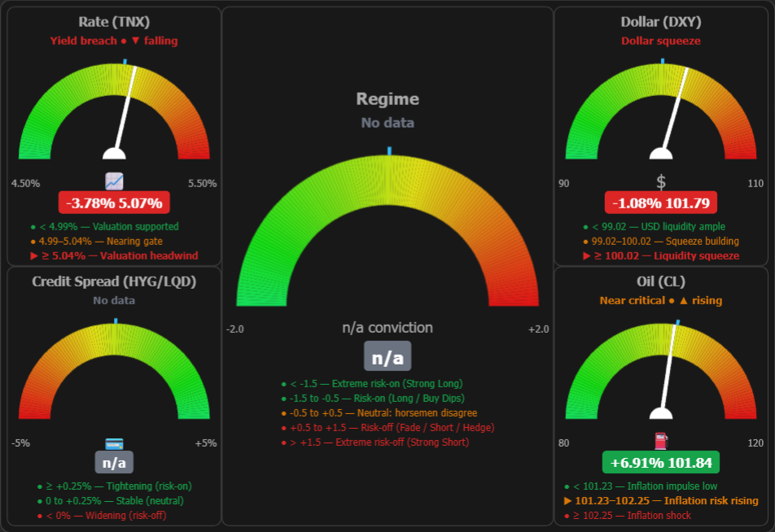The image size is (775, 532).
Task: Click the n/a badge under Credit Spread gauge
Action: [x=114, y=463]
